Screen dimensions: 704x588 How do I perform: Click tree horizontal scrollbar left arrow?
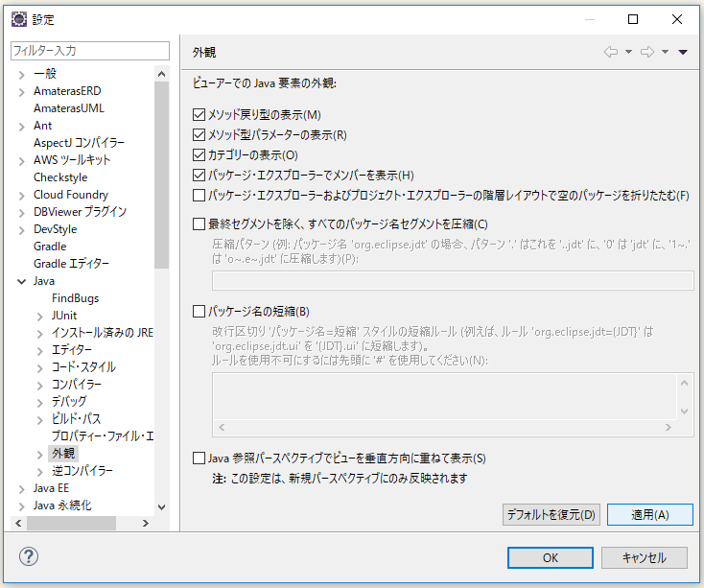coord(18,523)
